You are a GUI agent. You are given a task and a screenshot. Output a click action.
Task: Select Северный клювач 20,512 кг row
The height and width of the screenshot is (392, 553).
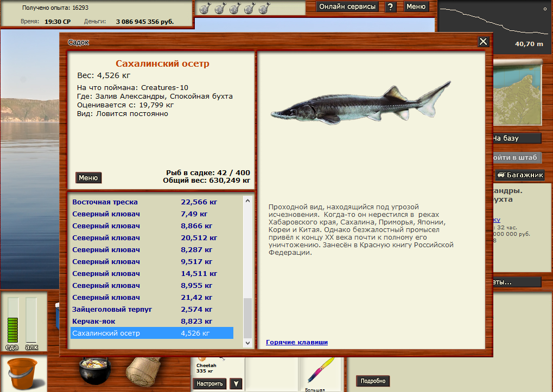pyautogui.click(x=151, y=238)
